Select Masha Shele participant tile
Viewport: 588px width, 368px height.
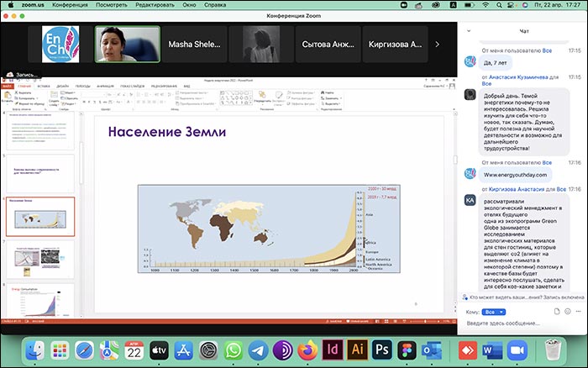pyautogui.click(x=196, y=43)
